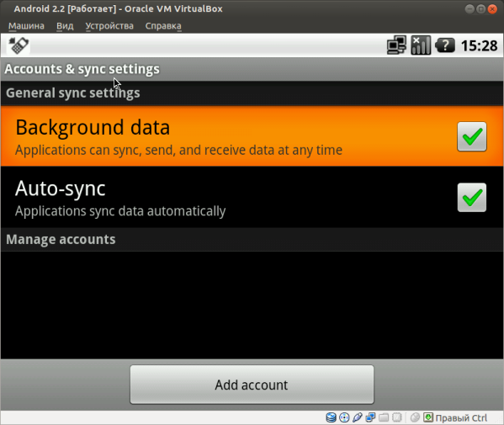Click the no-signal bars icon

click(x=421, y=45)
